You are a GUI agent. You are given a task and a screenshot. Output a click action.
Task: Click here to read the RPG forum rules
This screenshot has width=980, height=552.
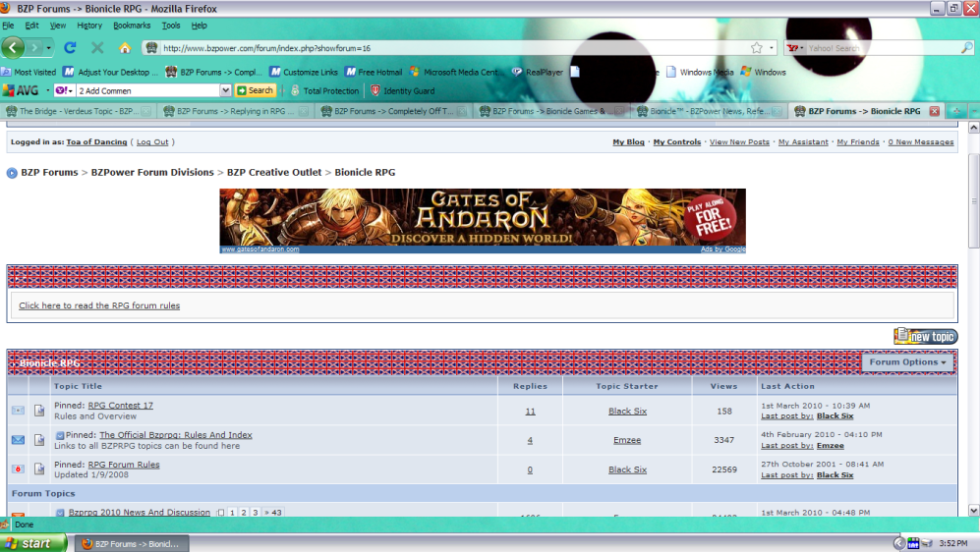point(99,305)
